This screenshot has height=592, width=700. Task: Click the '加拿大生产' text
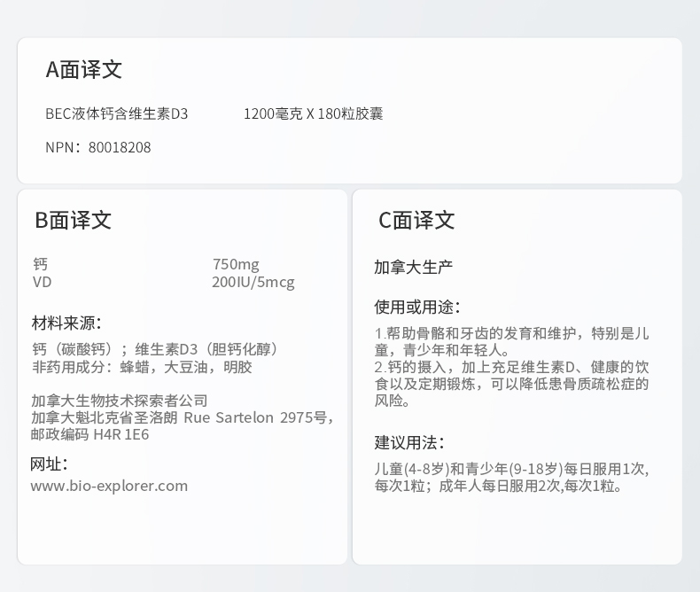[414, 268]
